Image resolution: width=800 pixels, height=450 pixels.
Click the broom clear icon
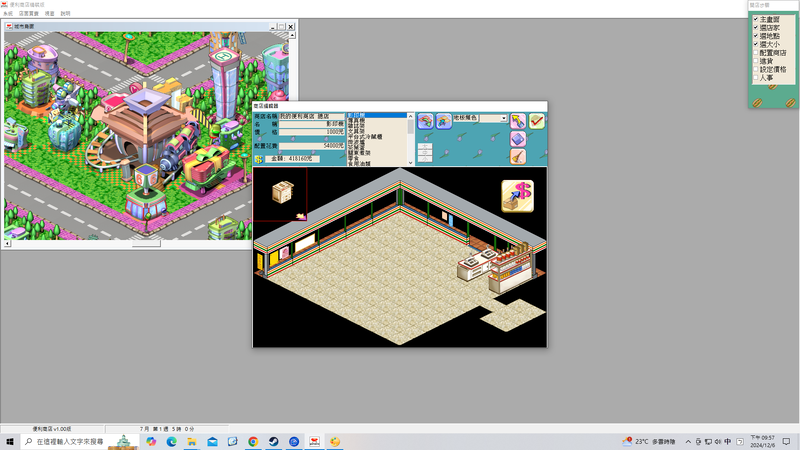[518, 156]
